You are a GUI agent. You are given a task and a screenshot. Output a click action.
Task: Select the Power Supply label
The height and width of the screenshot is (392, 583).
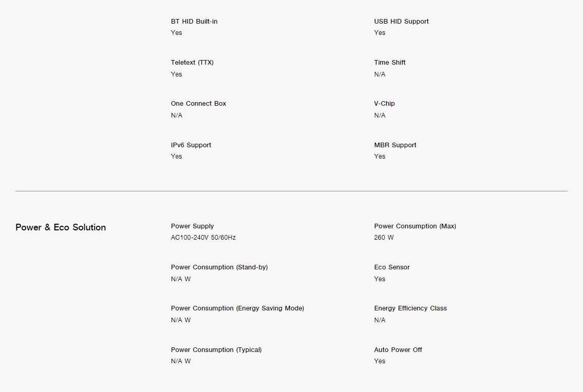point(192,226)
